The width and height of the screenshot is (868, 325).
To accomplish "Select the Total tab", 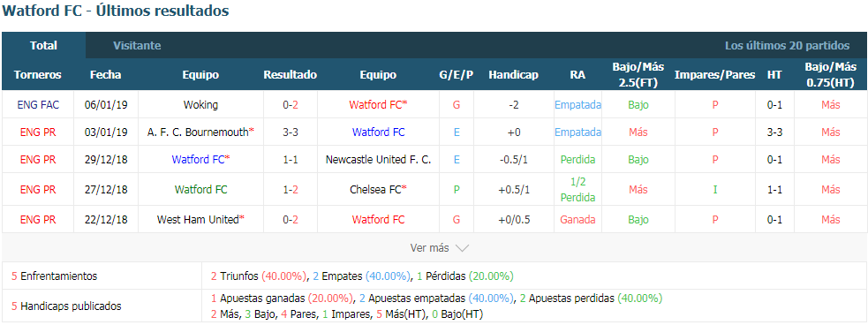I will pos(44,45).
